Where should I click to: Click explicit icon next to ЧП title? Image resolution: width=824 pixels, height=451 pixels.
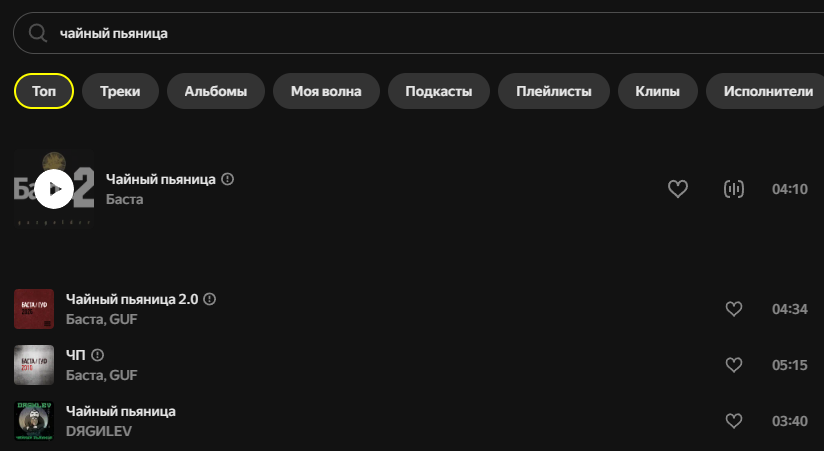pos(97,355)
